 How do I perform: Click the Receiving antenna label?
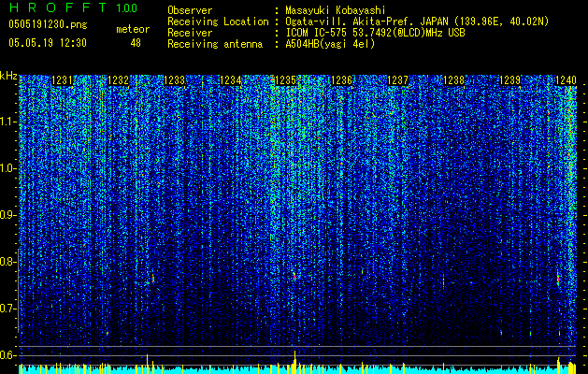click(215, 44)
